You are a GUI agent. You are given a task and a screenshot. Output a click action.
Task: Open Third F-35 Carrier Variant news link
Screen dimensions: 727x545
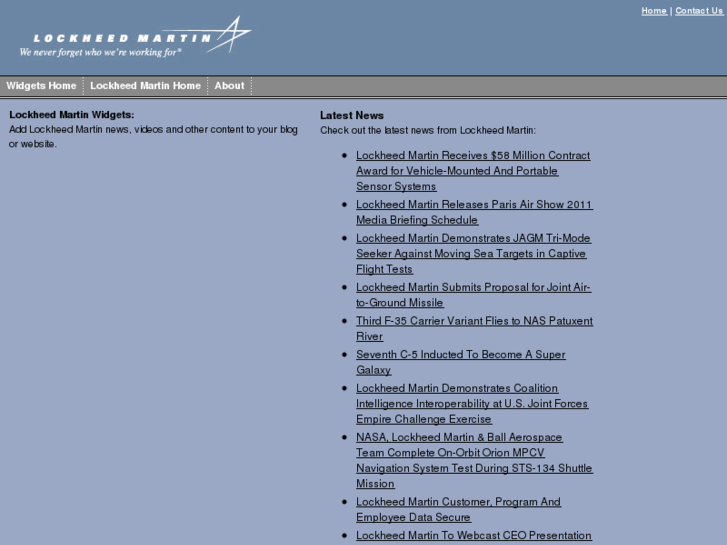474,328
